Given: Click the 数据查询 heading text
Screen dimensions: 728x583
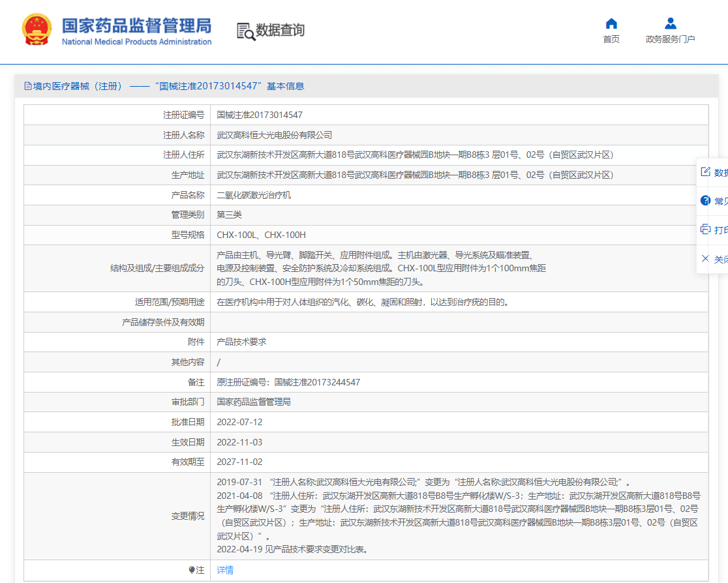Looking at the screenshot, I should coord(280,30).
